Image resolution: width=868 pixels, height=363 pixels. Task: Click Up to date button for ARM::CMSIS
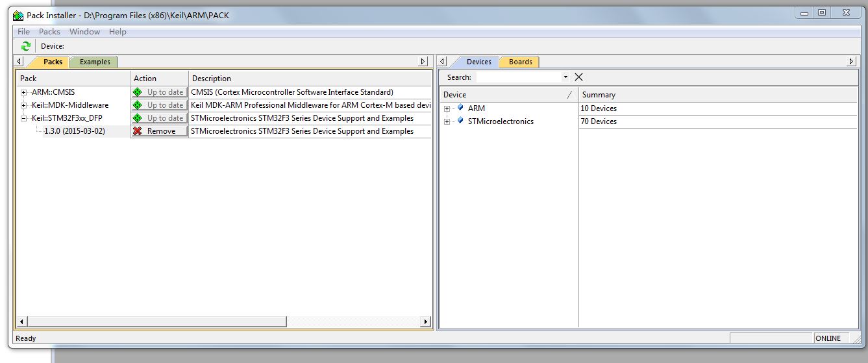(160, 92)
